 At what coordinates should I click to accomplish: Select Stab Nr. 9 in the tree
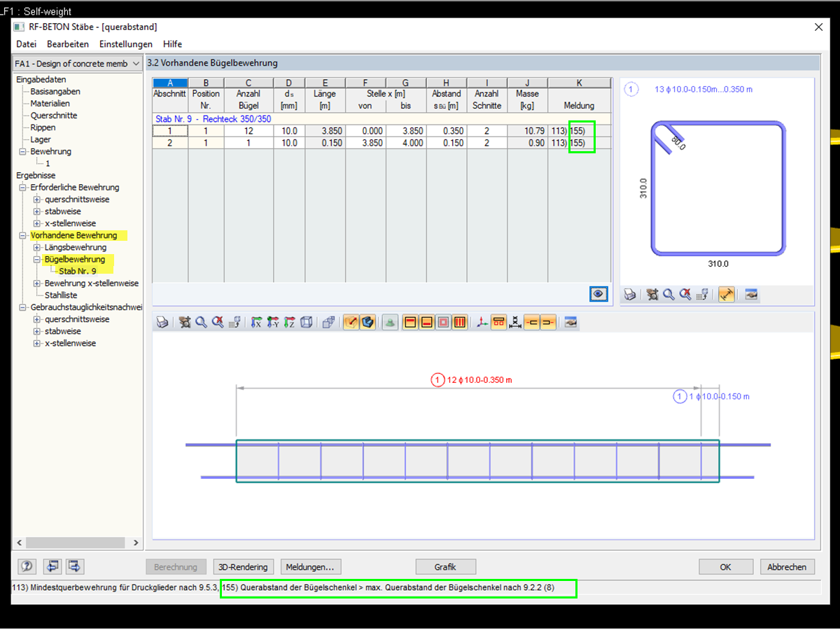[78, 271]
